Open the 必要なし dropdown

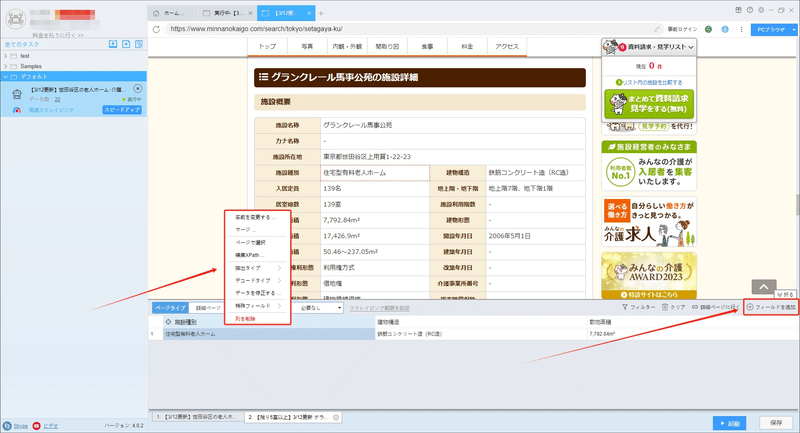tap(319, 308)
